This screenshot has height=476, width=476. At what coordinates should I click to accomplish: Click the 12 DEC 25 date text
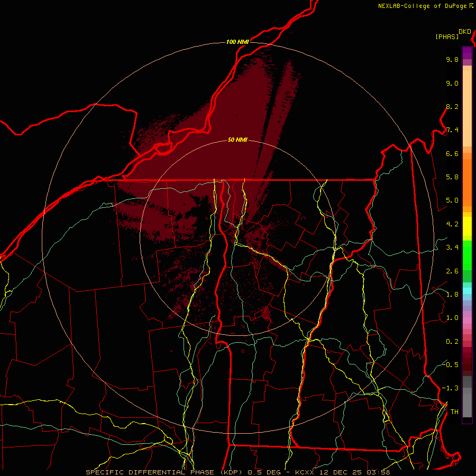click(x=341, y=472)
